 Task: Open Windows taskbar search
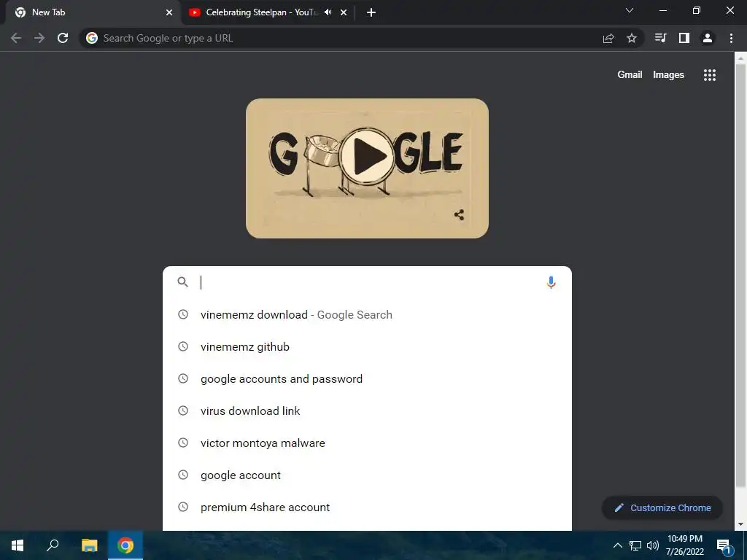click(x=53, y=545)
